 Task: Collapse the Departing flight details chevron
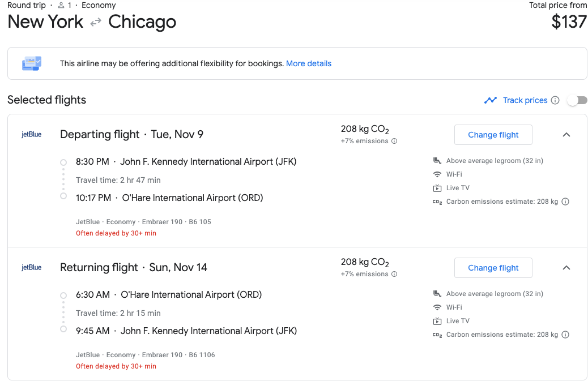tap(566, 135)
